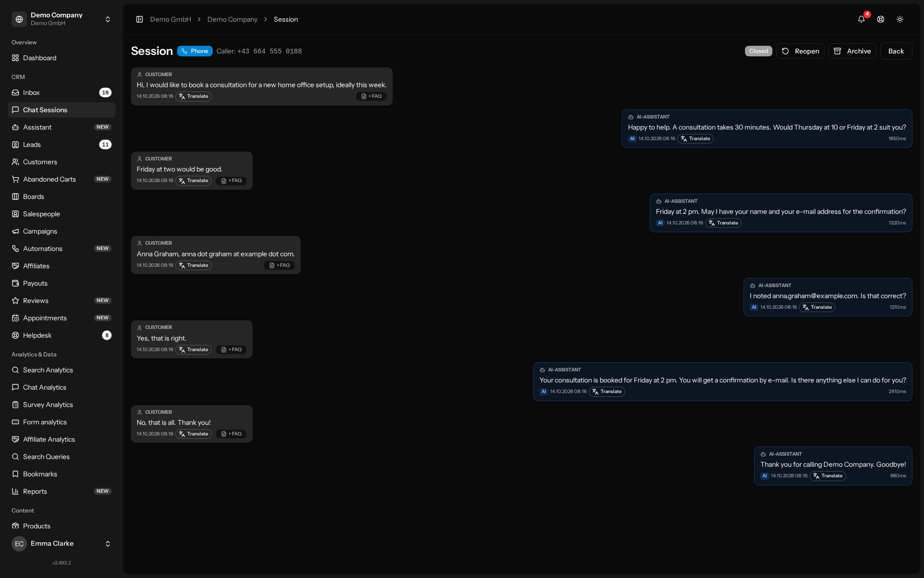
Task: Add 'Yes, that is right' message to FAQ
Action: pyautogui.click(x=231, y=350)
